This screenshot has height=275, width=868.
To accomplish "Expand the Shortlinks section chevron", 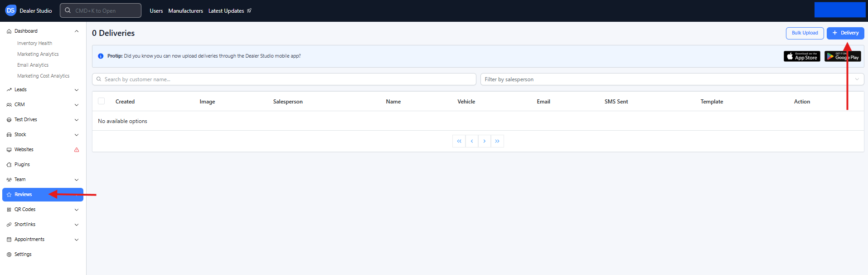I will pos(77,225).
